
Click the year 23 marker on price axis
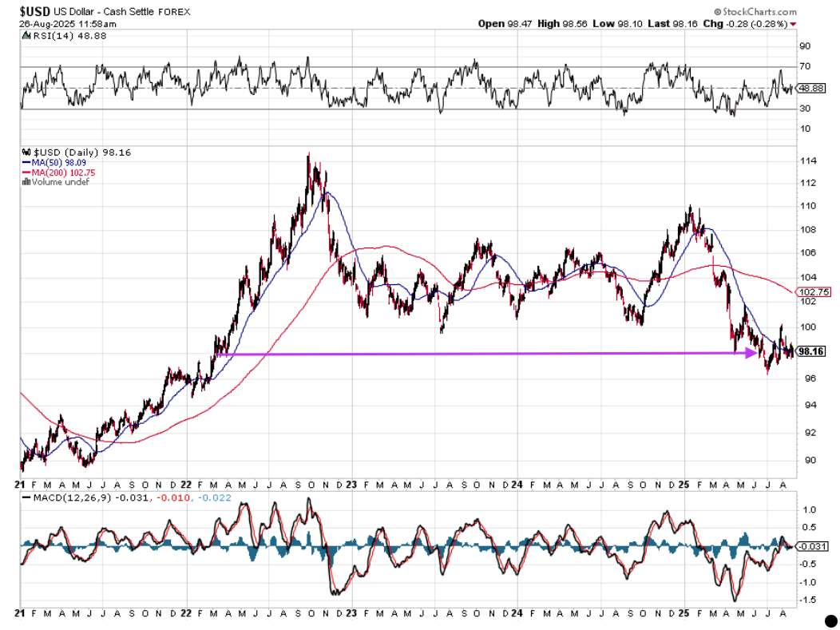tap(351, 485)
